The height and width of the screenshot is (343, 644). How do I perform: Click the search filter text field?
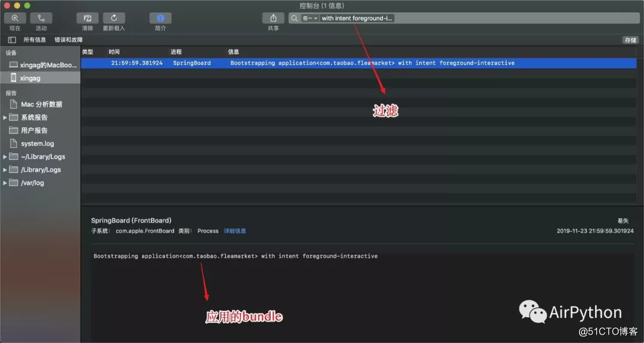point(464,18)
